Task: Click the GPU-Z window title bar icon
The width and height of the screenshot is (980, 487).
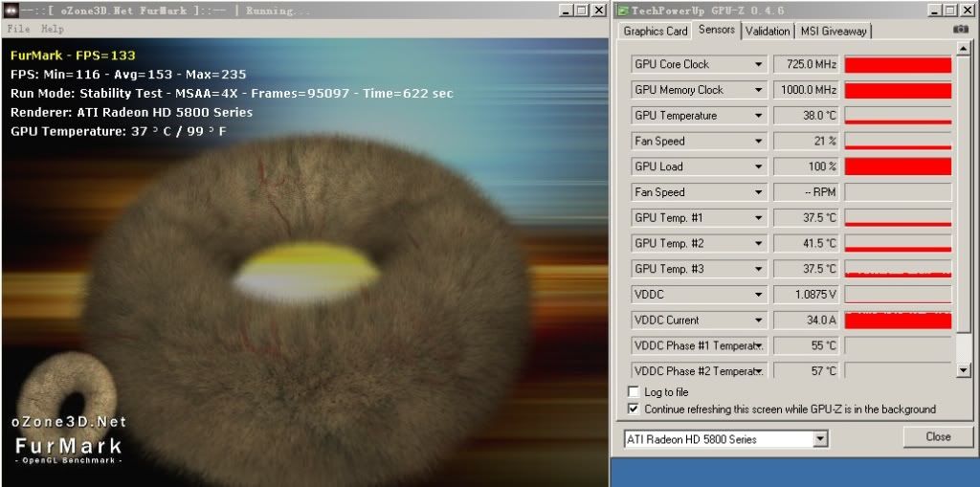Action: (x=622, y=11)
